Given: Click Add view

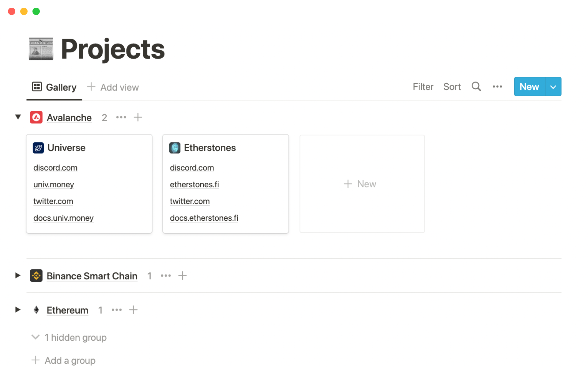Looking at the screenshot, I should (x=113, y=87).
